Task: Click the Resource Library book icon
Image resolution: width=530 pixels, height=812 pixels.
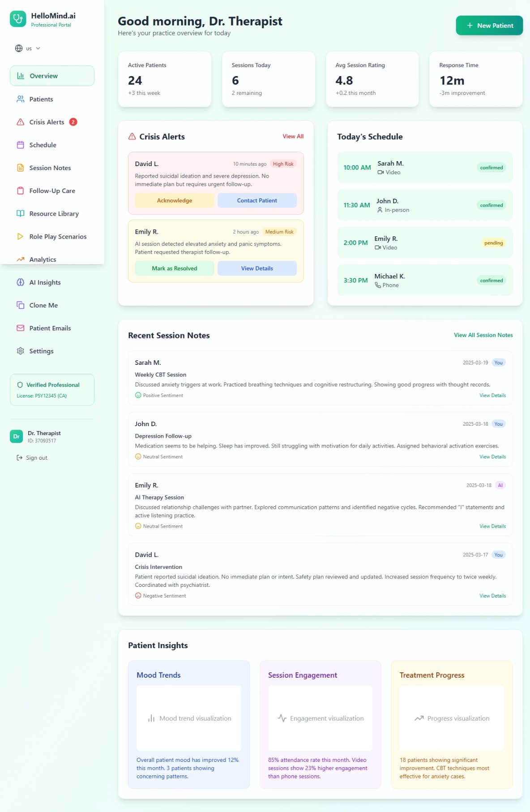Action: [x=21, y=214]
